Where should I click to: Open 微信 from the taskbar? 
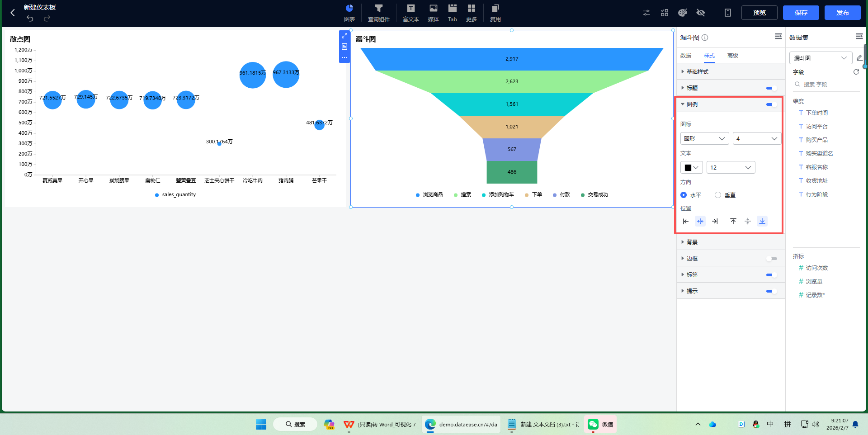tap(600, 424)
